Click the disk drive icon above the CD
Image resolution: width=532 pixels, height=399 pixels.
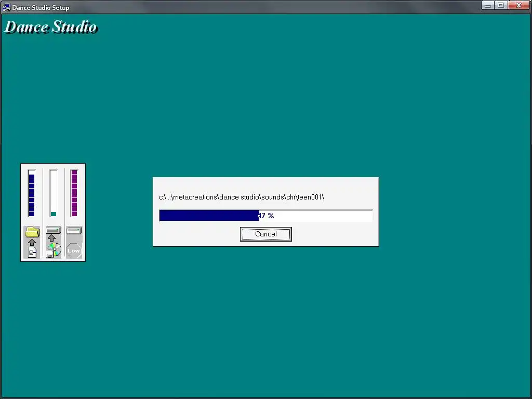point(54,230)
